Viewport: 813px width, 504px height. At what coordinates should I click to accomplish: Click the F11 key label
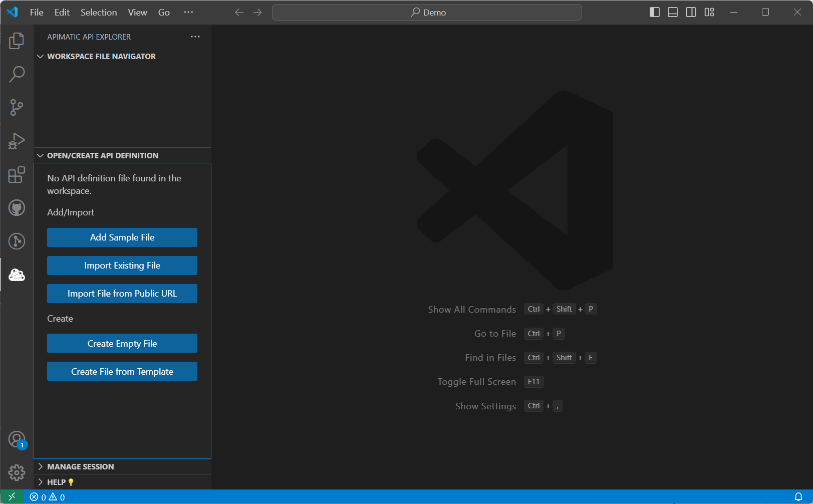[534, 382]
